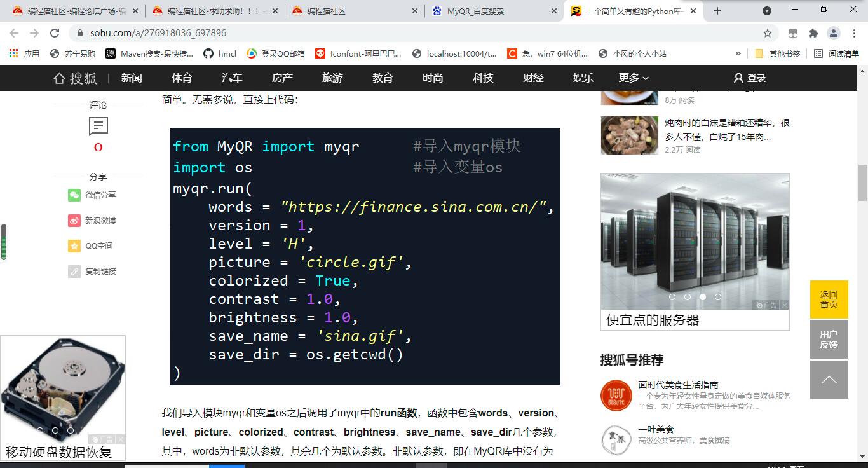Open the Chrome extensions puzzle menu
The height and width of the screenshot is (468, 868).
813,33
